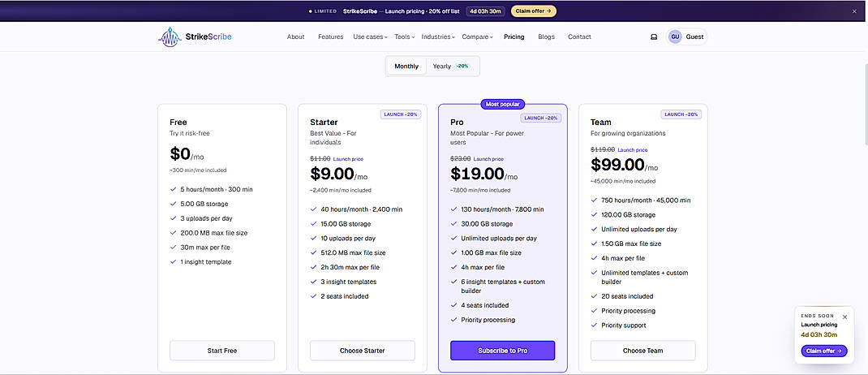This screenshot has width=868, height=375.
Task: Expand the Use cases dropdown
Action: point(370,37)
